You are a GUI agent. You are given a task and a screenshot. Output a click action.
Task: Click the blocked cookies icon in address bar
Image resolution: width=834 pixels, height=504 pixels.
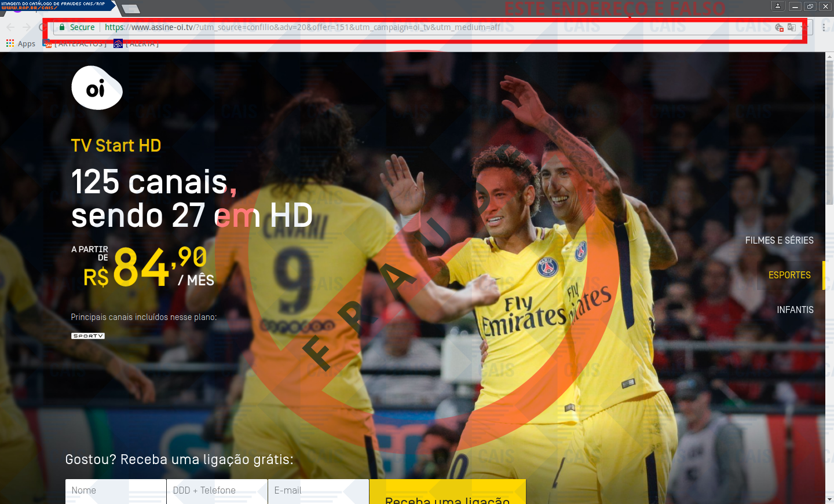(779, 27)
